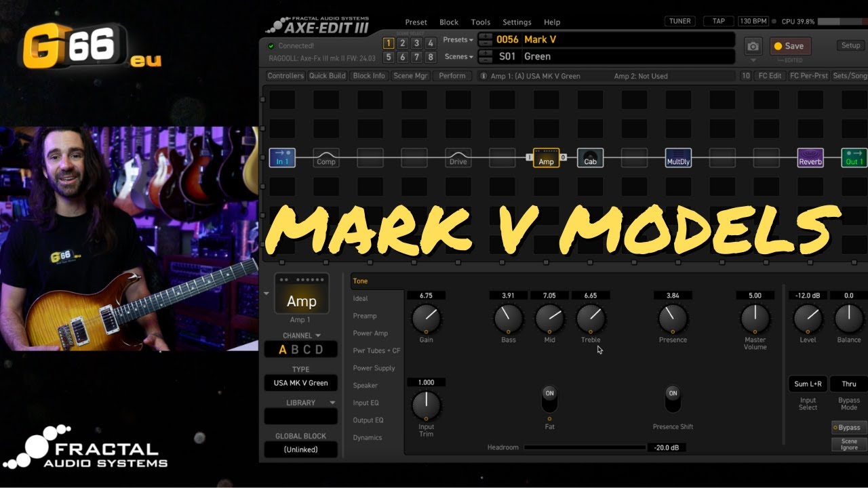The image size is (868, 488).
Task: Open the Presets dropdown
Action: click(458, 40)
